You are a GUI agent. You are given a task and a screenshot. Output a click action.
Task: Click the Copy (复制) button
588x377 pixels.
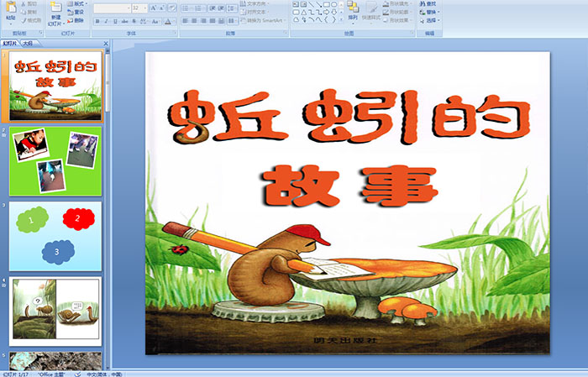(x=29, y=12)
